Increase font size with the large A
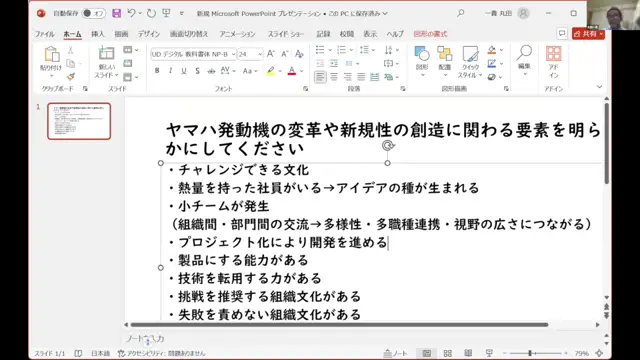The image size is (640, 360). pyautogui.click(x=271, y=54)
